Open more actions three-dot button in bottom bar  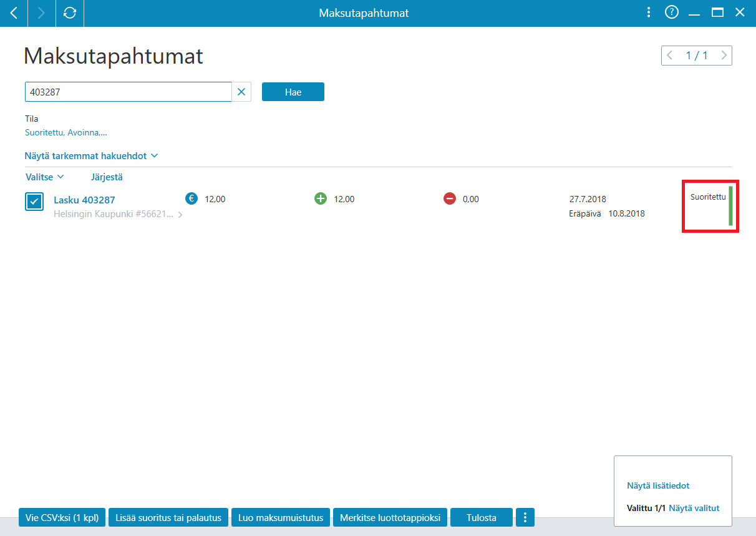click(x=525, y=517)
